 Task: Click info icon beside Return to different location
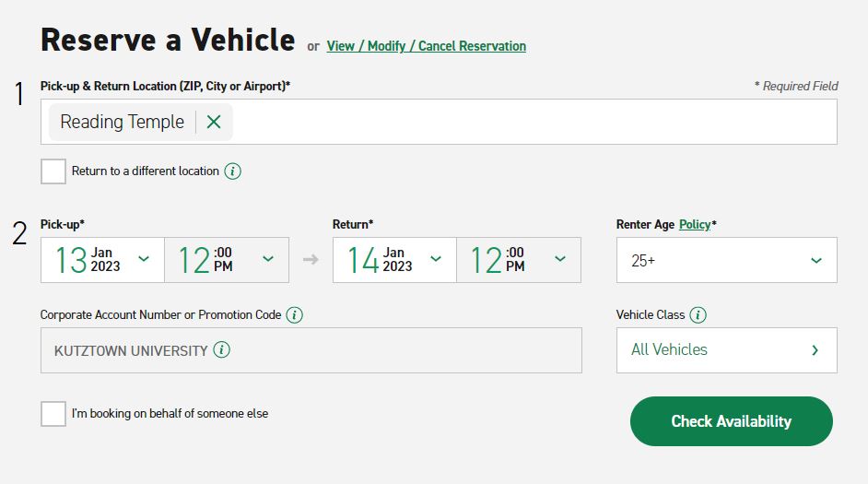233,171
